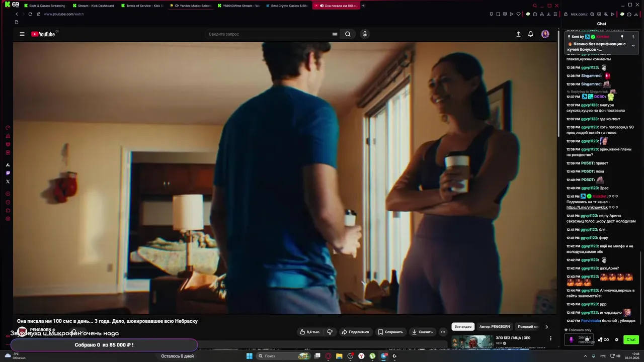Zoom icon in Kick window address bar
The width and height of the screenshot is (644, 362).
point(592,14)
